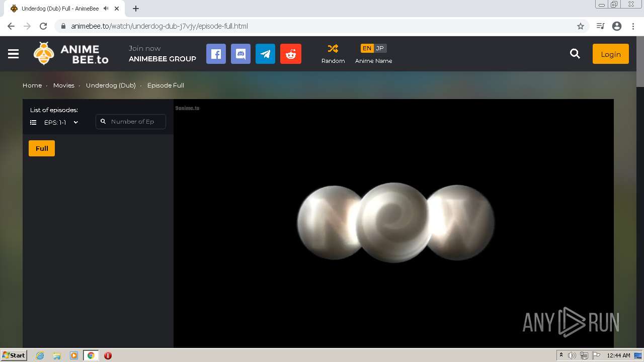
Task: Open Chrome three-dot menu
Action: (x=633, y=26)
